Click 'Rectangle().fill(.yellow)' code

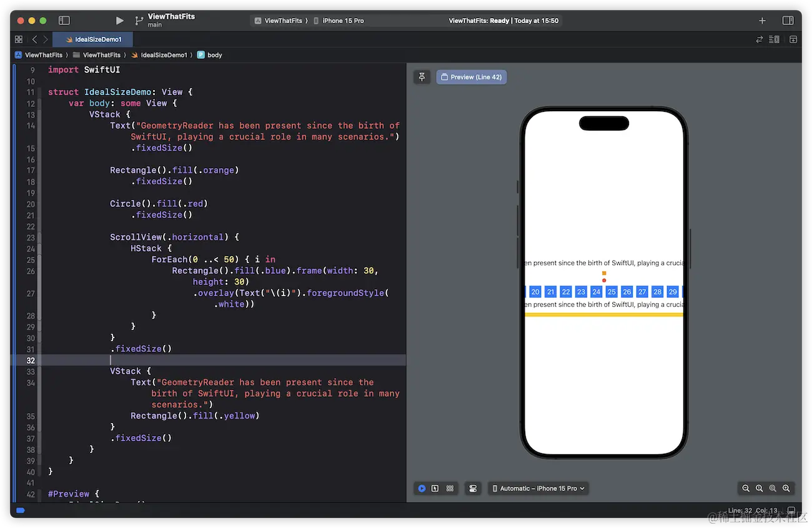click(195, 416)
